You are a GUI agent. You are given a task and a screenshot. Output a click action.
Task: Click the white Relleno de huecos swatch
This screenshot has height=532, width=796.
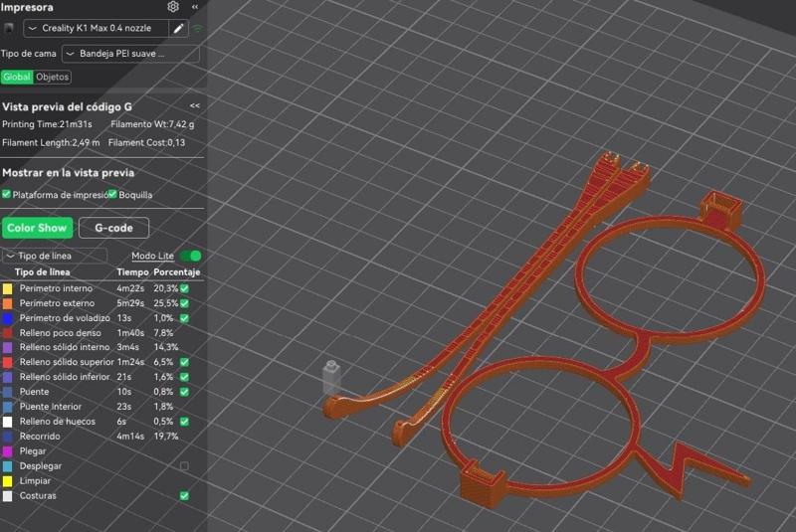coord(8,422)
